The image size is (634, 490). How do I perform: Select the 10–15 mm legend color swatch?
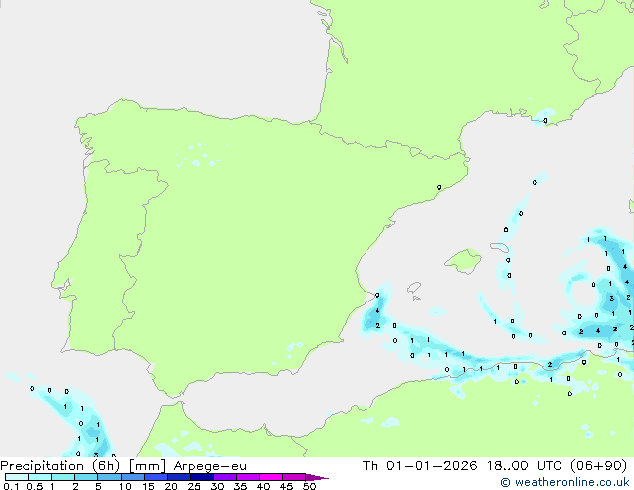click(x=132, y=477)
